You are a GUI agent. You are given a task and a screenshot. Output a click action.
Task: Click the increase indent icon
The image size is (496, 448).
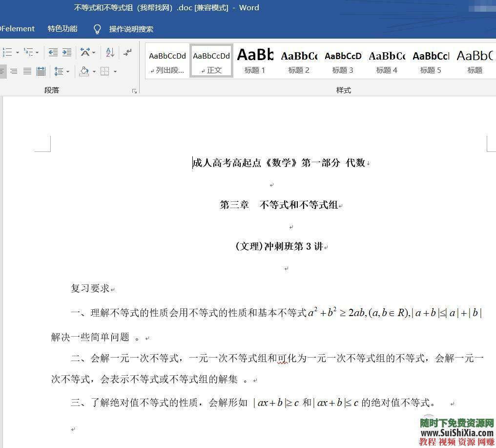pyautogui.click(x=66, y=52)
